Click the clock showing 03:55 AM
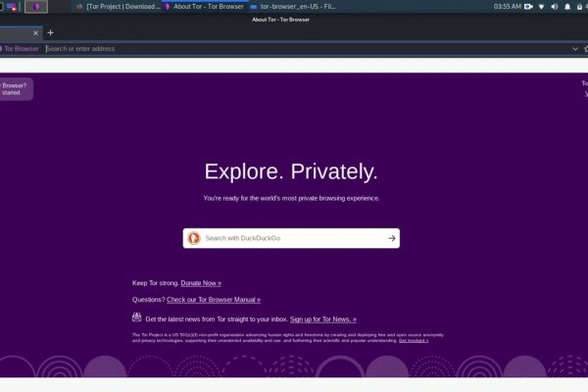Image resolution: width=588 pixels, height=392 pixels. pos(507,6)
